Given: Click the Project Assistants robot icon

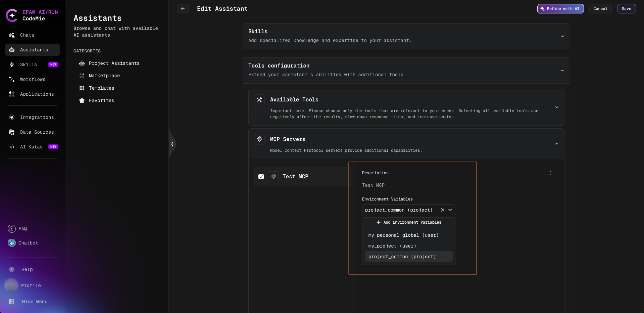Looking at the screenshot, I should point(82,63).
